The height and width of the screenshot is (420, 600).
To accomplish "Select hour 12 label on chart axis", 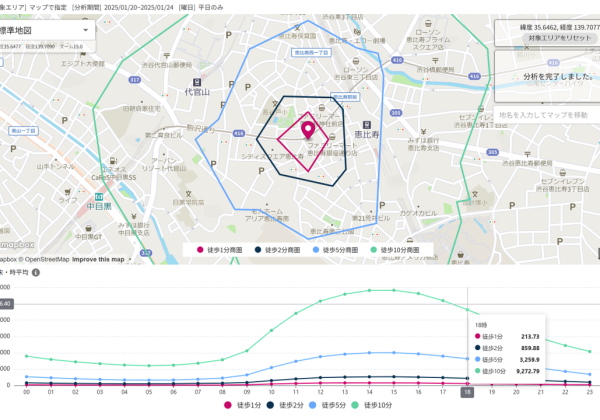I will click(x=320, y=392).
